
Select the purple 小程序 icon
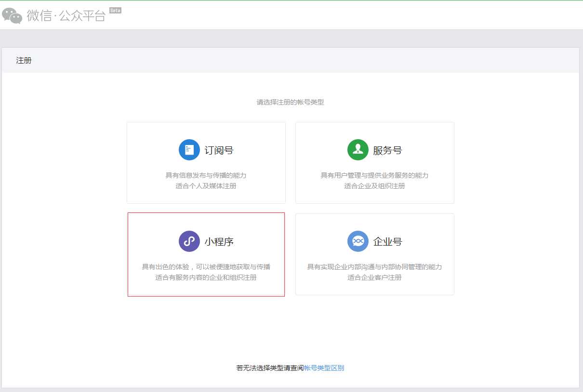189,241
